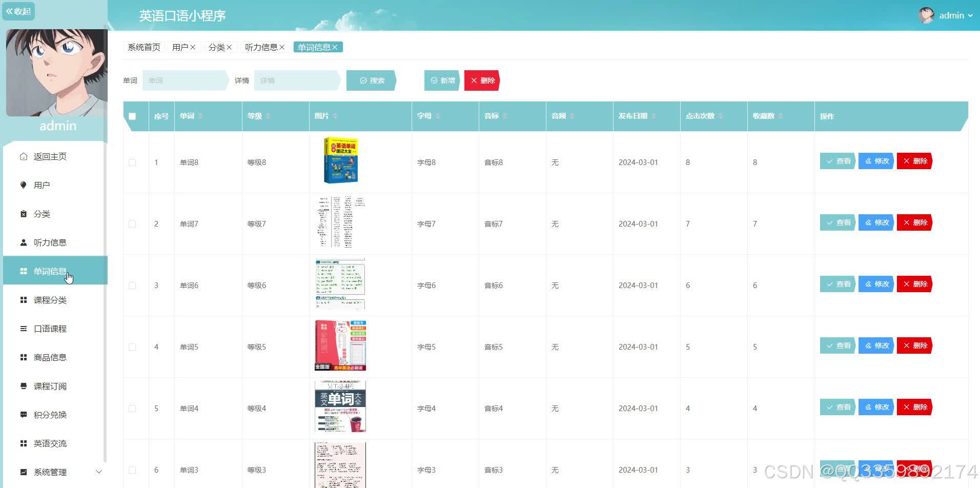
Task: Sort by the 收藏数 column arrows
Action: click(781, 116)
